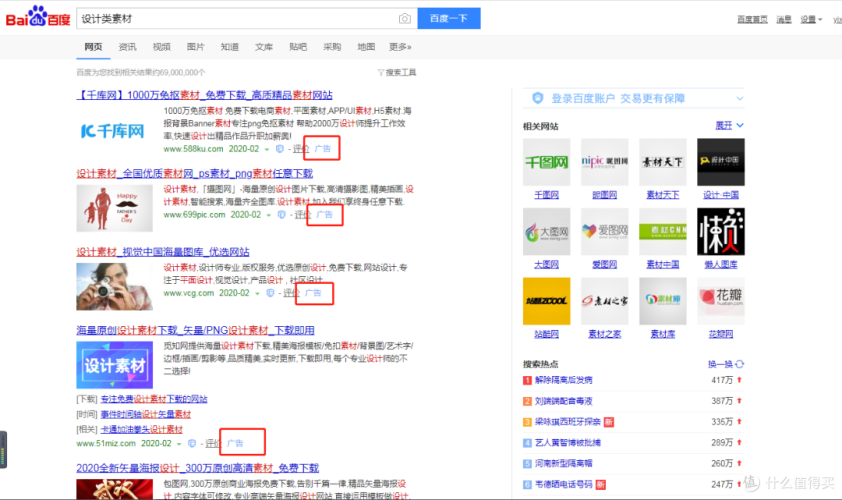This screenshot has width=842, height=500.
Task: Open the 素材天下 site logo
Action: pos(663,162)
